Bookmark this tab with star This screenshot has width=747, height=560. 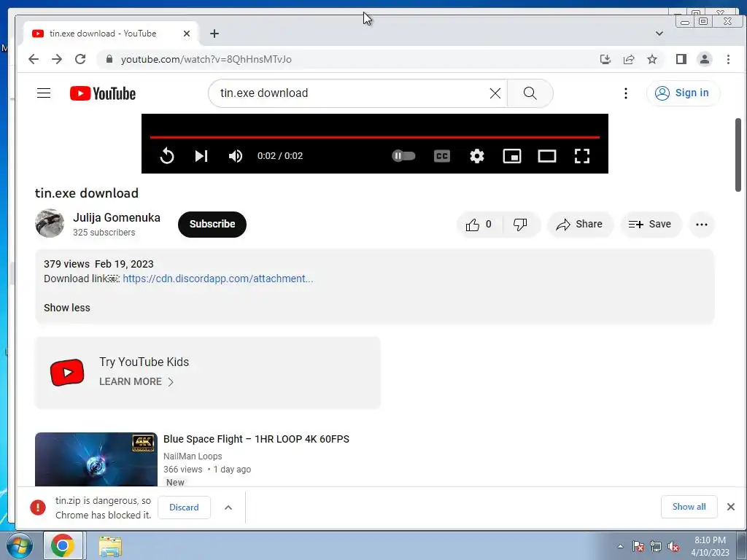652,59
